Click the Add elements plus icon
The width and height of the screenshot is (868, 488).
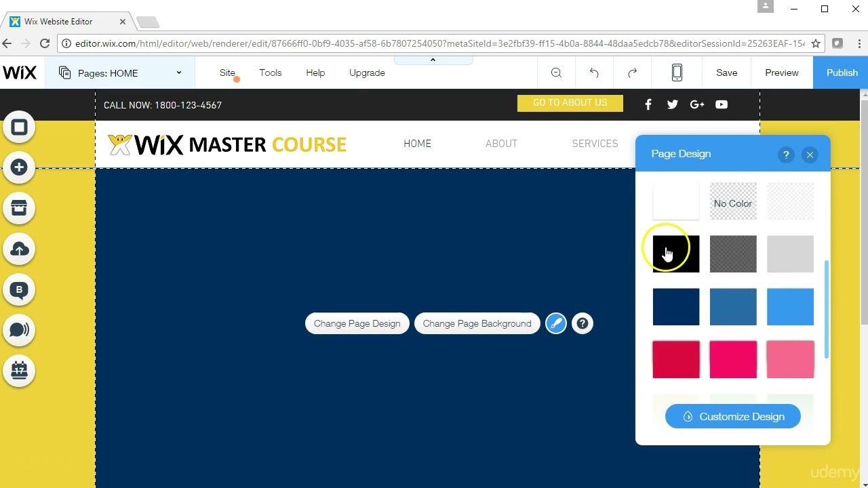tap(19, 167)
